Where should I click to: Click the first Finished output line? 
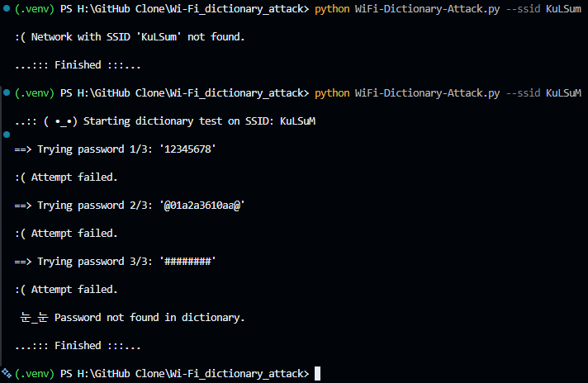click(x=78, y=65)
